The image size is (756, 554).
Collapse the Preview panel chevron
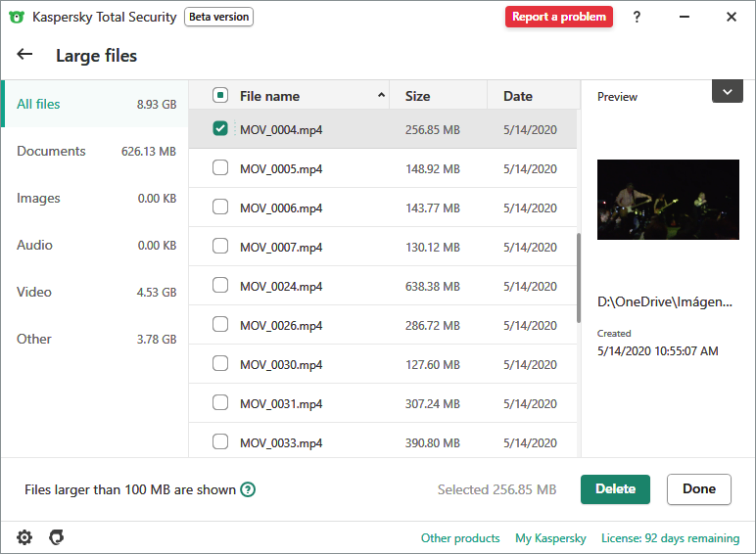click(727, 91)
